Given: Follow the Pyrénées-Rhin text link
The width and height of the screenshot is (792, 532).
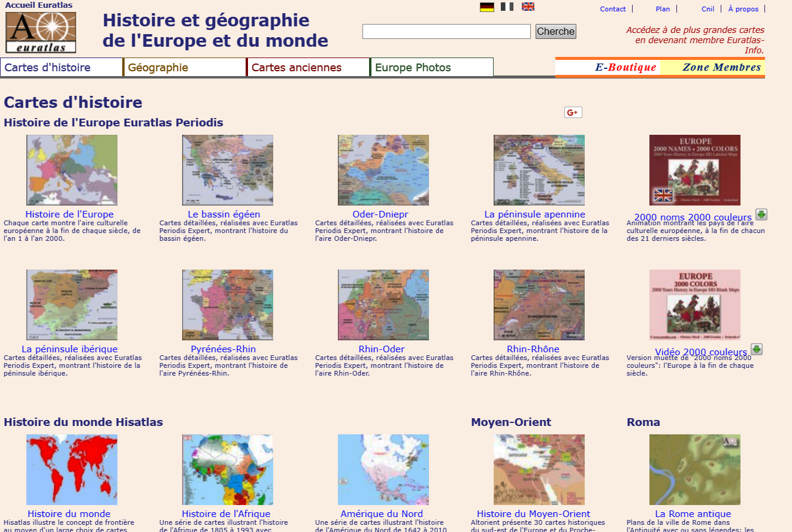Looking at the screenshot, I should [223, 349].
